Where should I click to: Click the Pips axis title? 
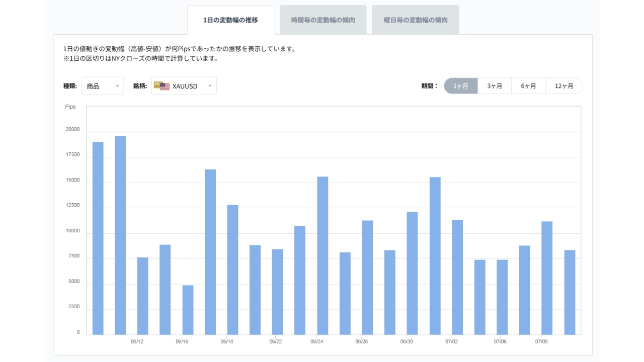coord(70,107)
